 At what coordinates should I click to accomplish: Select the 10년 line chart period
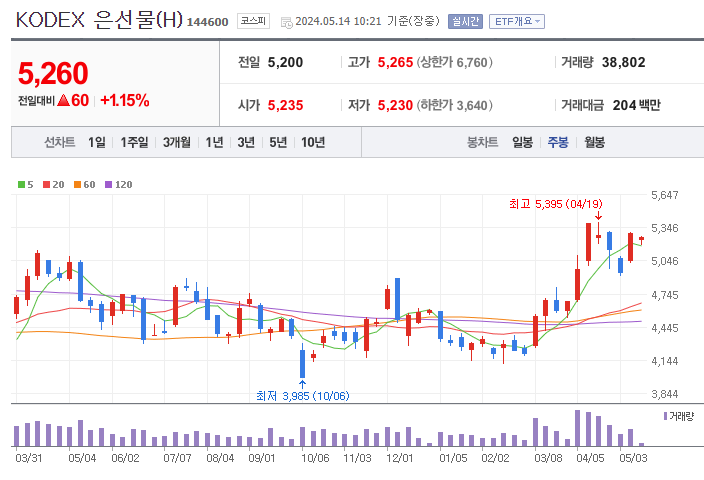[313, 142]
